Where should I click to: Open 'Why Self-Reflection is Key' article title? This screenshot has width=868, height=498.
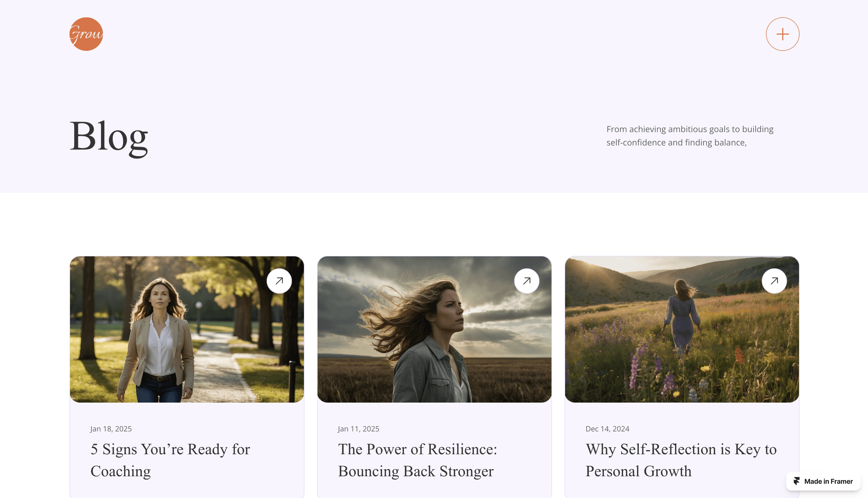681,460
